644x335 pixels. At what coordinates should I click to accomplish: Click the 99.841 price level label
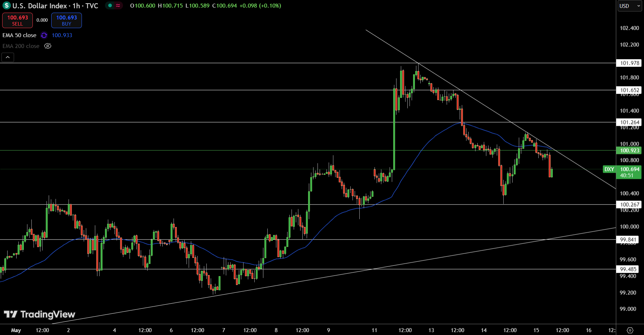point(628,239)
